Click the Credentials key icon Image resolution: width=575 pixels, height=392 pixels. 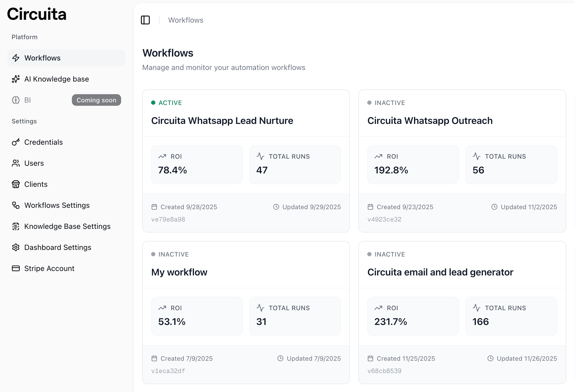click(x=16, y=142)
